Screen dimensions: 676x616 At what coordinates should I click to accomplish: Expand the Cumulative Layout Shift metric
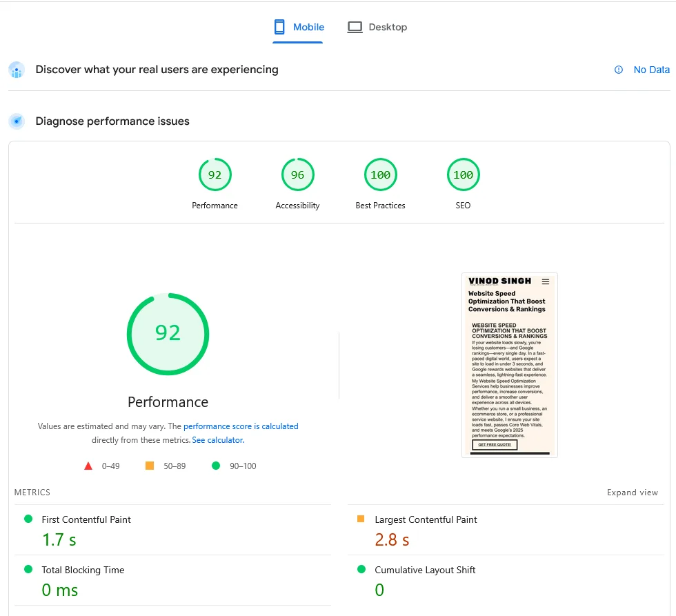pyautogui.click(x=425, y=570)
